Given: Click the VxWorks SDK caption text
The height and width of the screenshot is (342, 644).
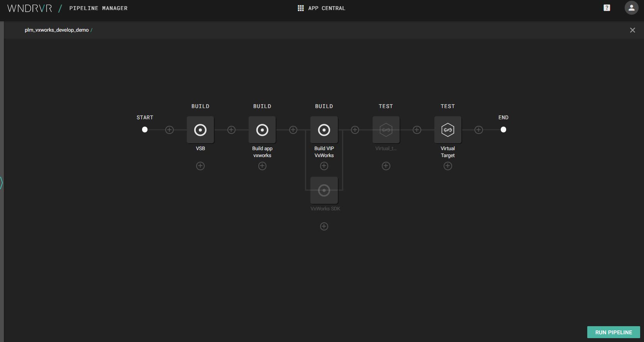Looking at the screenshot, I should (325, 209).
